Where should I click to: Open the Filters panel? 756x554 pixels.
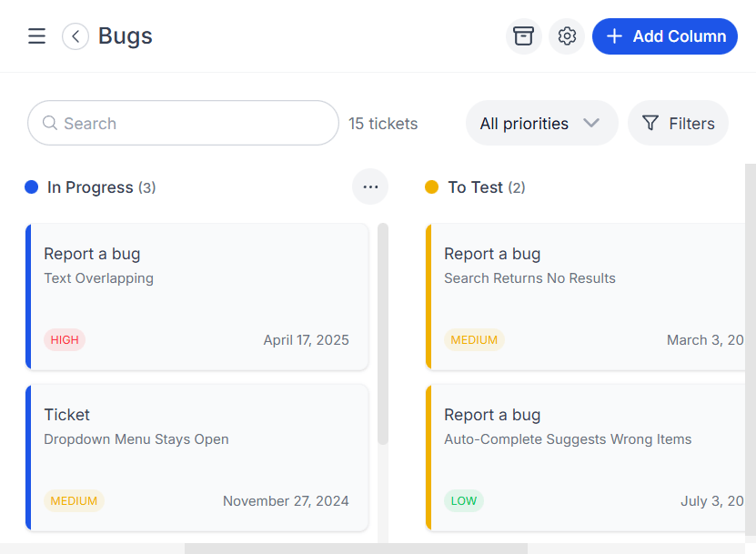678,124
